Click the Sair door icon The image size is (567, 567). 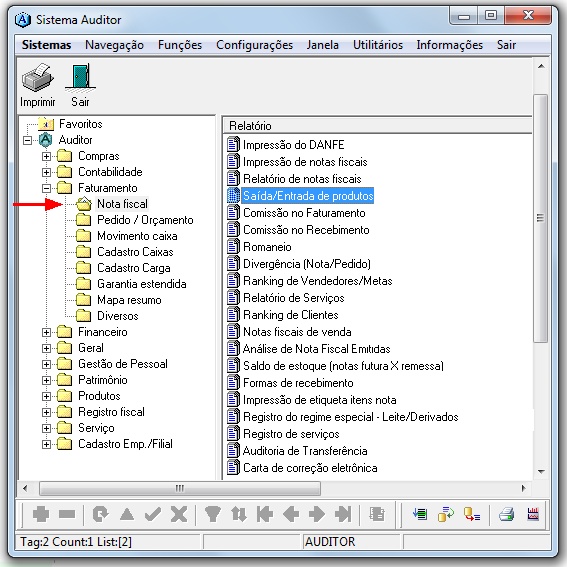[81, 76]
